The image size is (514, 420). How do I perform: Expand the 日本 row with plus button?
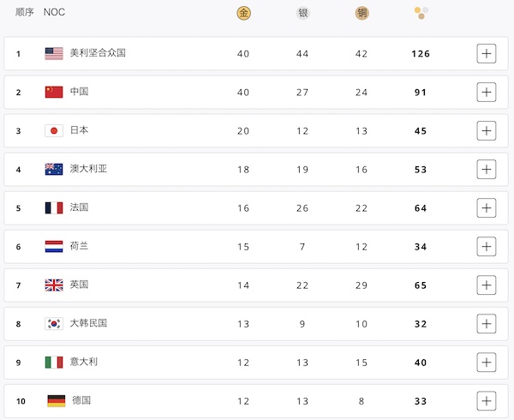point(487,131)
